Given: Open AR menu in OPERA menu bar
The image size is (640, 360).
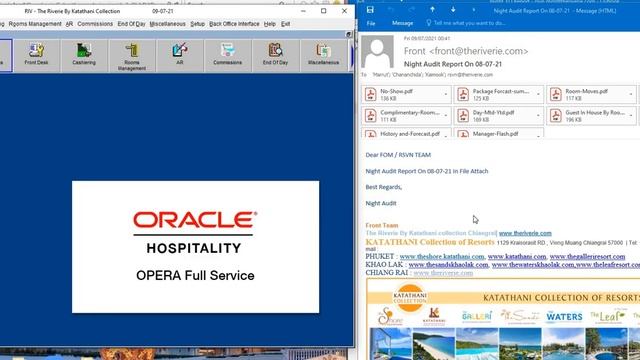Looking at the screenshot, I should (x=69, y=24).
